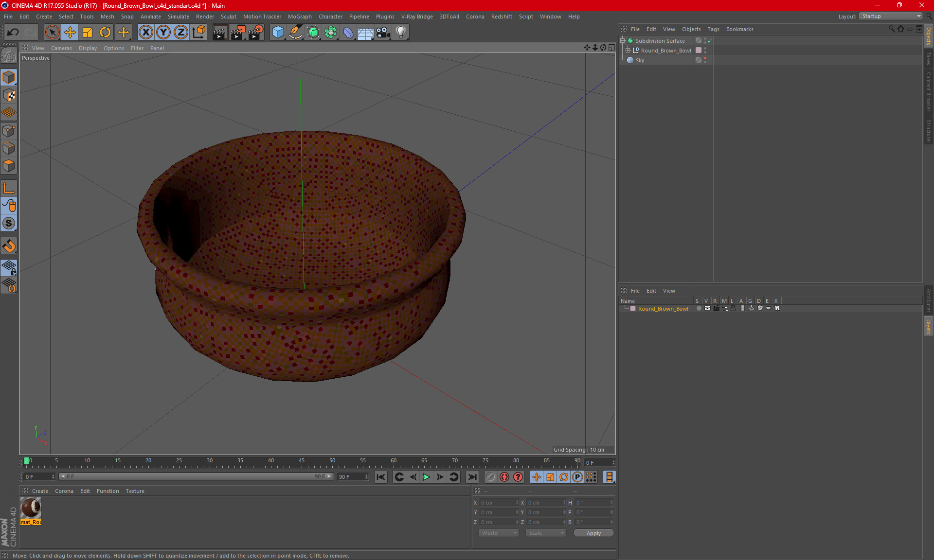
Task: Select the Rotate tool in top toolbar
Action: coord(105,32)
